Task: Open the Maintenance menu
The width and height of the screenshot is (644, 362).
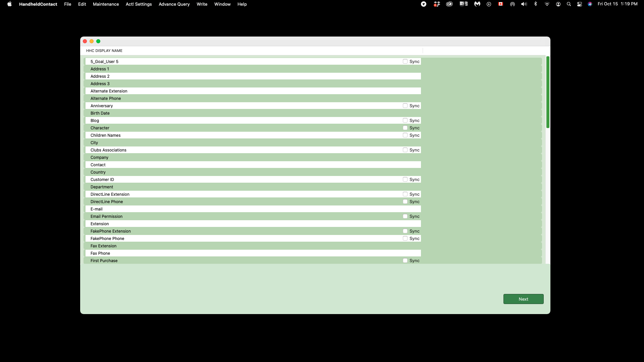Action: 106,4
